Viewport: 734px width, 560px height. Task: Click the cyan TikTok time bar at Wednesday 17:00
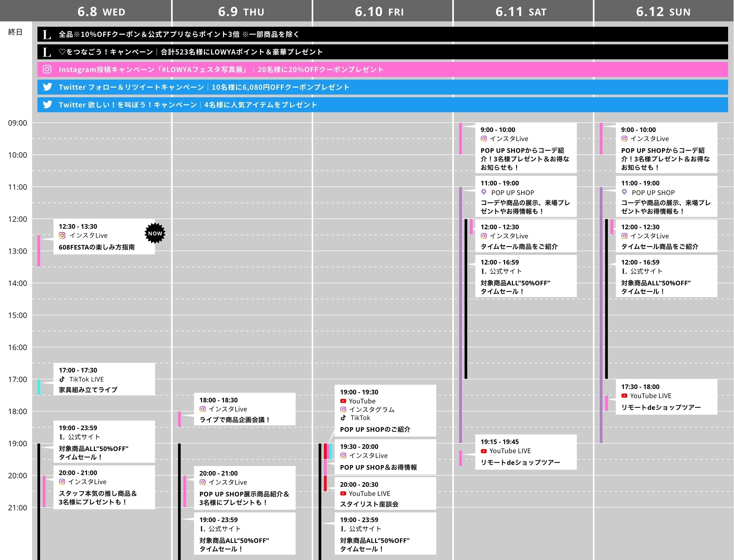click(x=39, y=387)
